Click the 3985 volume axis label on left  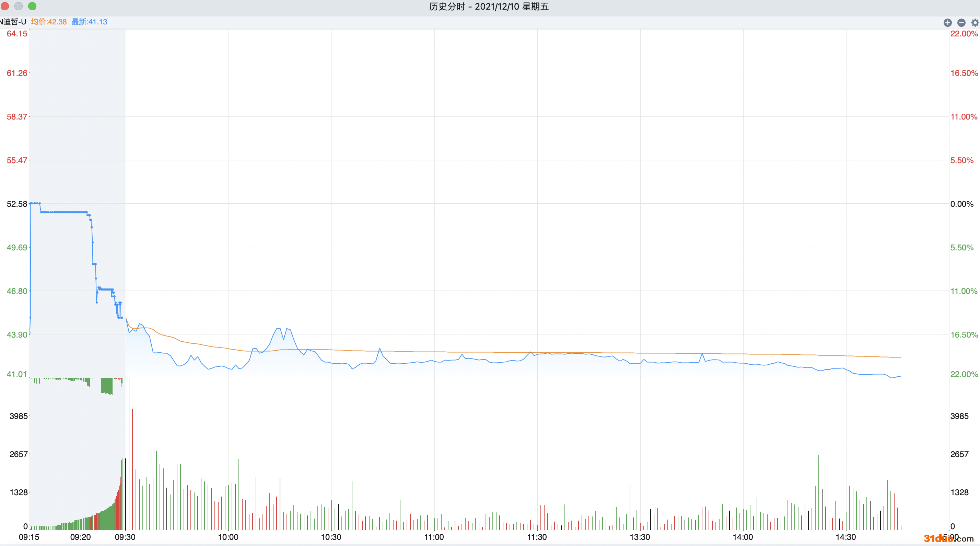(x=19, y=416)
